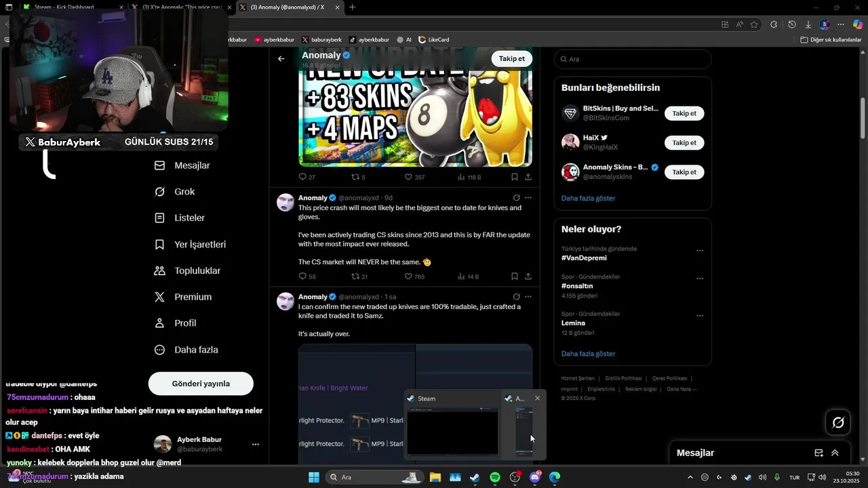Open account options next to Ayberk Babur
The image size is (868, 488).
pyautogui.click(x=256, y=445)
